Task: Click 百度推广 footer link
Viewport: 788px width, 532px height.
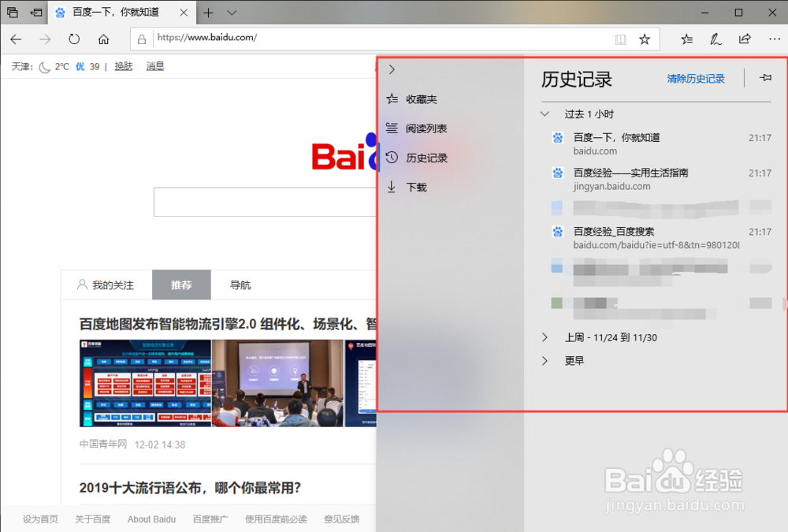Action: point(210,519)
